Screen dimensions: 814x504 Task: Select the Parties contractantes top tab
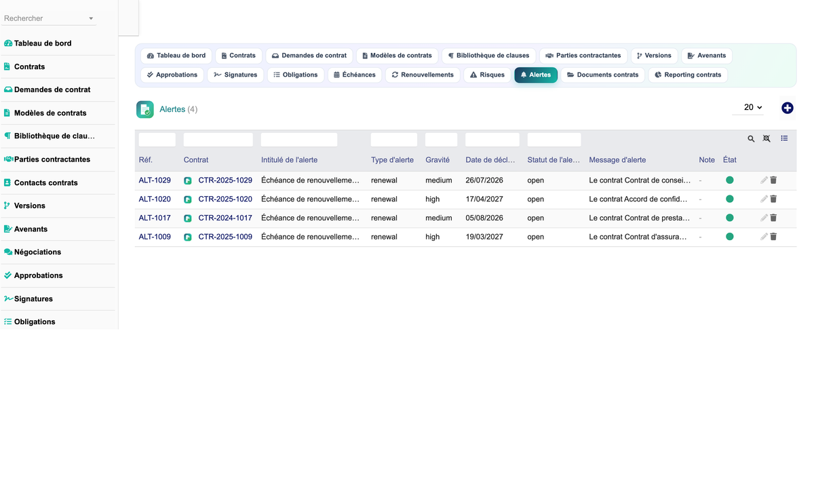[x=583, y=56]
